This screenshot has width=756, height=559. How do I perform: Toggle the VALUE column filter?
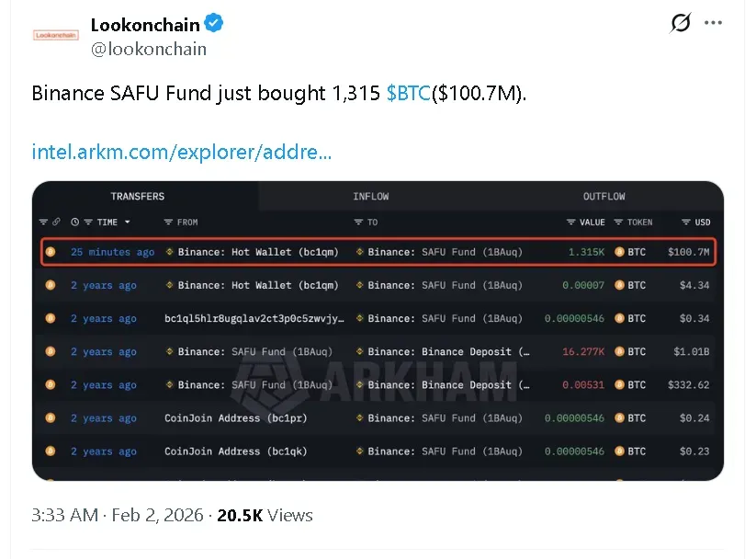(x=570, y=222)
